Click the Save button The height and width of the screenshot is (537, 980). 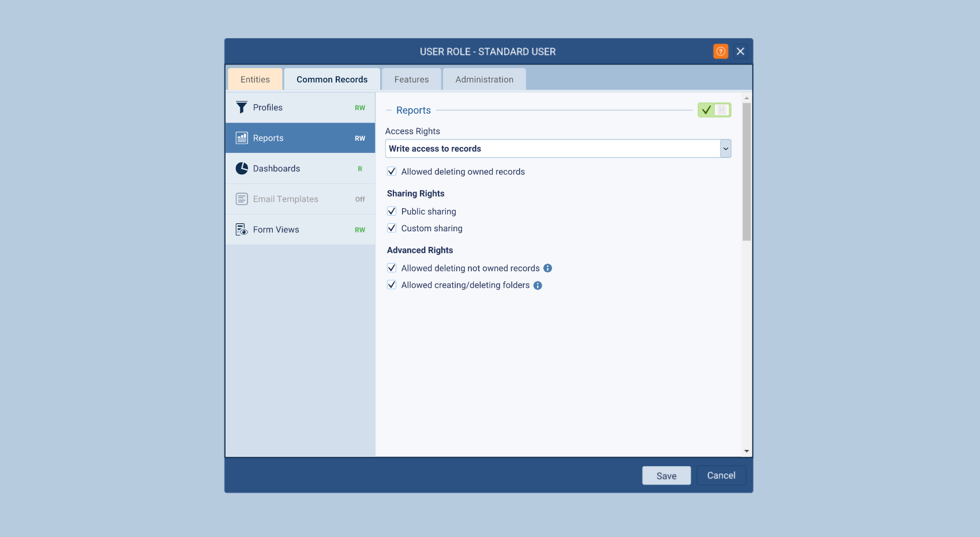[x=666, y=476]
